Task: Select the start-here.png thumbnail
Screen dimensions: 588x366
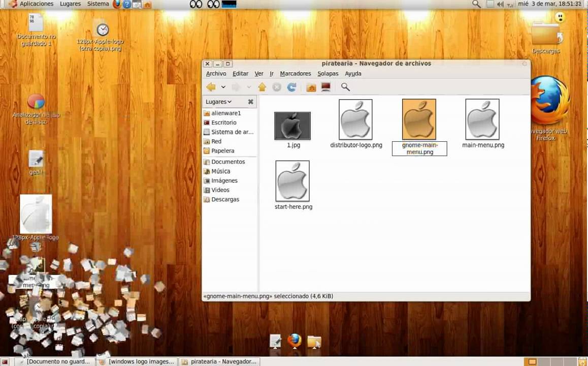Action: 292,181
